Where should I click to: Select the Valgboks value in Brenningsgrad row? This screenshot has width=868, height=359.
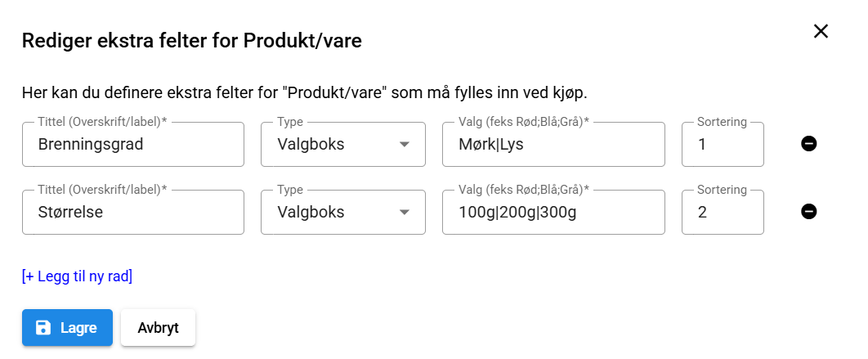[x=311, y=145]
